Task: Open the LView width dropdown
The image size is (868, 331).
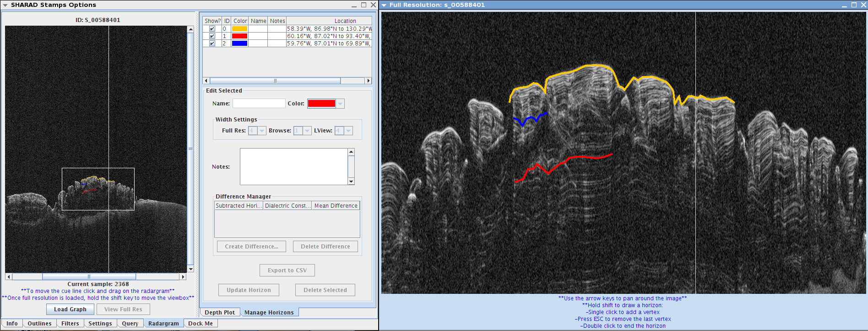Action: [x=348, y=131]
